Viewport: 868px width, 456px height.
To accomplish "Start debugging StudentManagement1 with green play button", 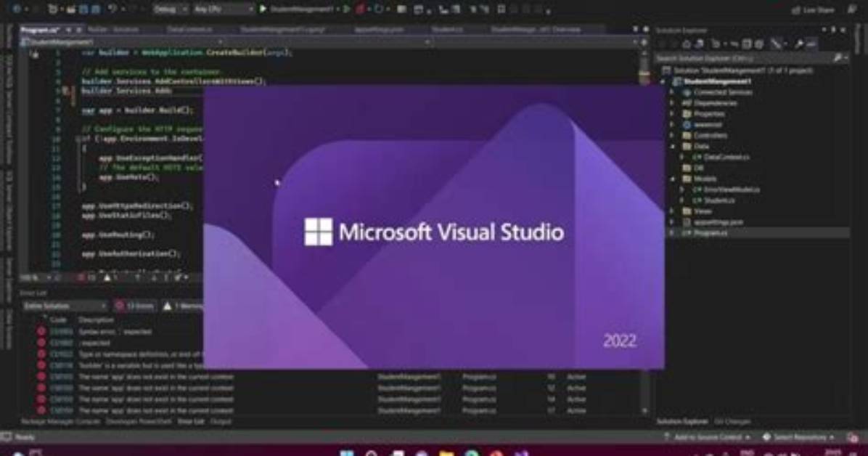I will point(263,9).
